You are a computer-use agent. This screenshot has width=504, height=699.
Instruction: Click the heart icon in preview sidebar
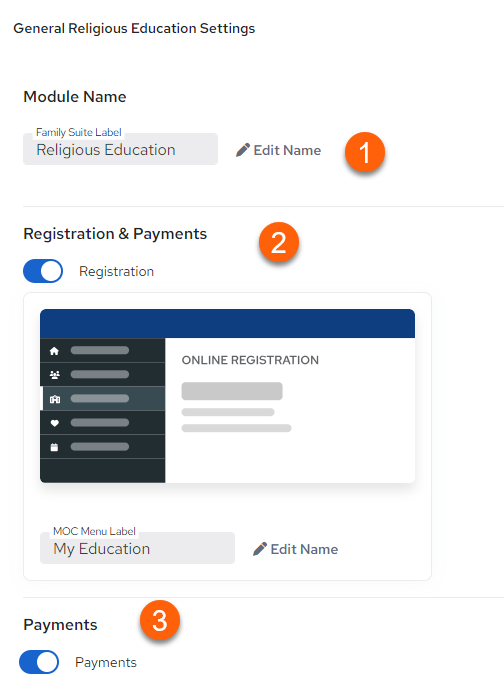coord(54,423)
